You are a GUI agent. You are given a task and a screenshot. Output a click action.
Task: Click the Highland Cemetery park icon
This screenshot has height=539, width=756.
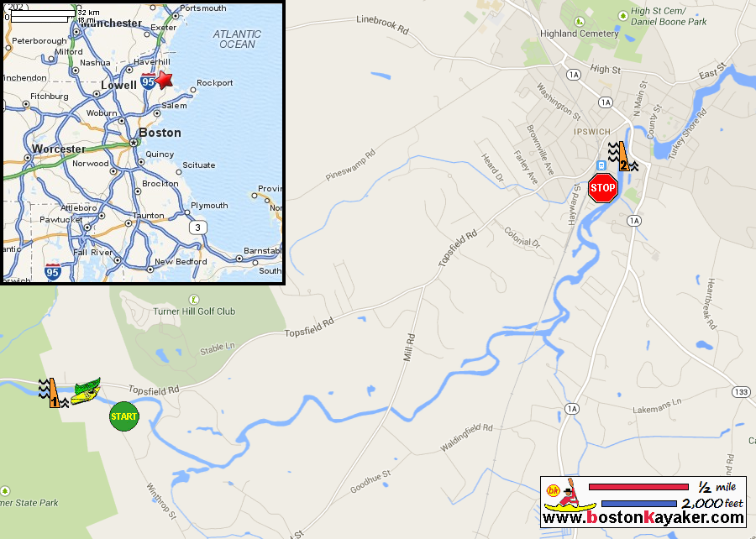tap(580, 21)
